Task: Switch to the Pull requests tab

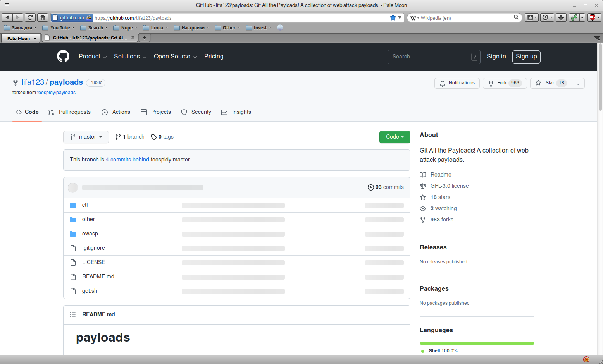Action: (70, 112)
